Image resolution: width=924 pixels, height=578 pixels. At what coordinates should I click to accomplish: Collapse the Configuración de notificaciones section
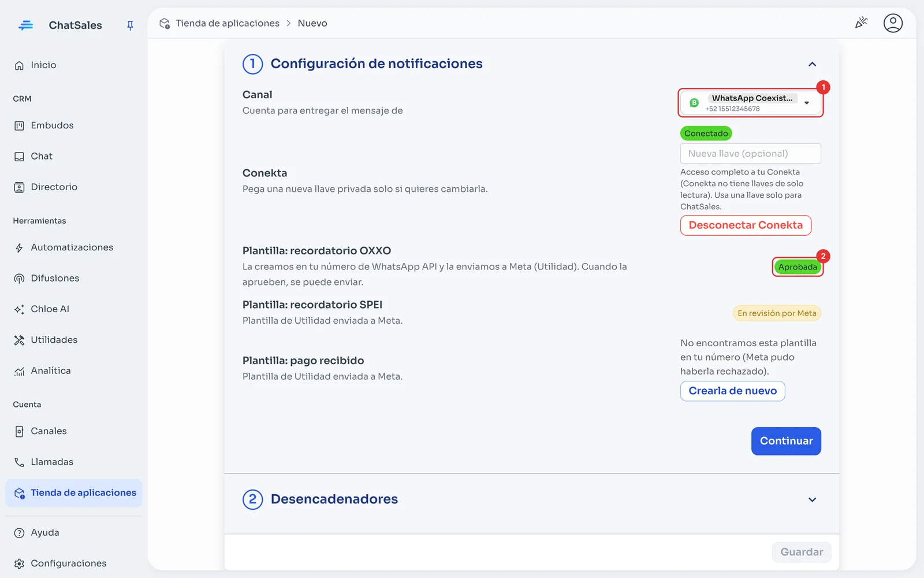(812, 64)
